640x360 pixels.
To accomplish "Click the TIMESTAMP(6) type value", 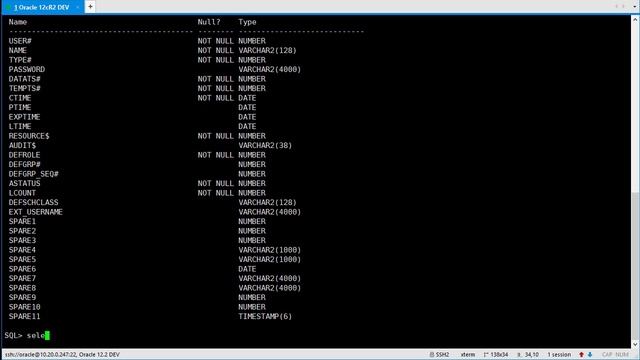I will (265, 316).
